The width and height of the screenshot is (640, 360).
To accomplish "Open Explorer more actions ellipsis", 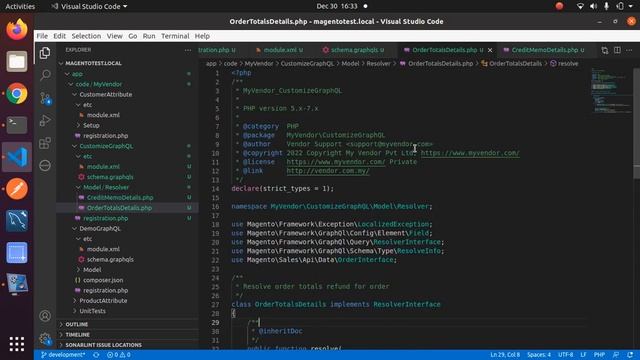I will [x=188, y=50].
